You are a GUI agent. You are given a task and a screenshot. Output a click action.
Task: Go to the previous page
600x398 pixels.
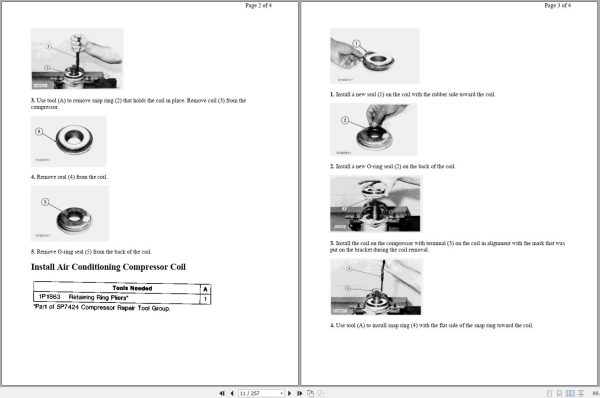coord(232,393)
